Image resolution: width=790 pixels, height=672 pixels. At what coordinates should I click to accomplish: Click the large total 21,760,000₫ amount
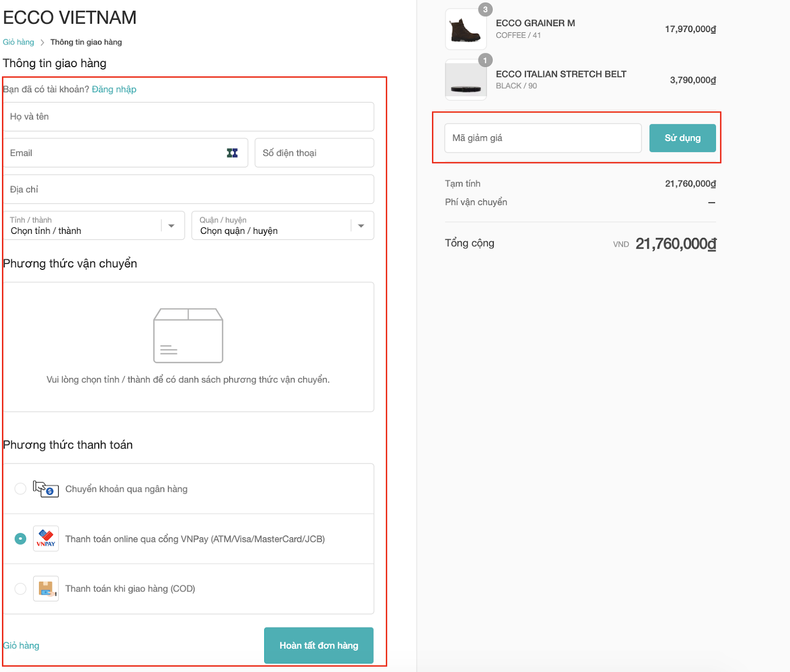click(676, 244)
